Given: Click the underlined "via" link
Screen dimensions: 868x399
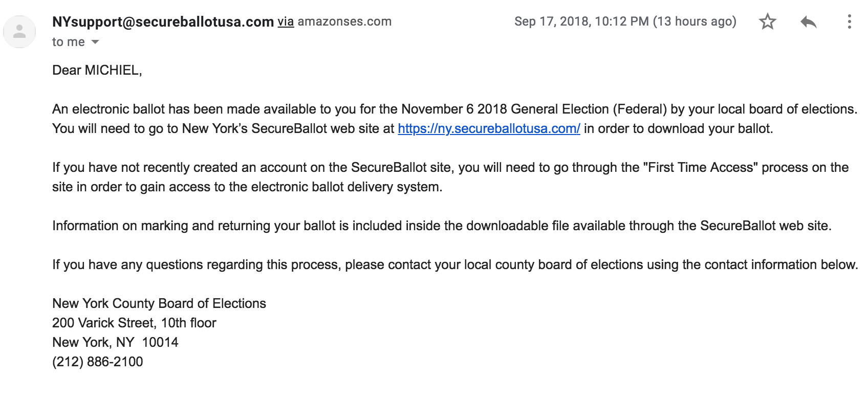Looking at the screenshot, I should click(x=286, y=21).
